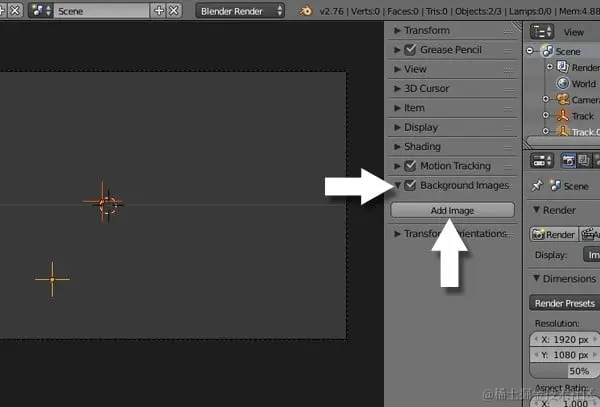
Task: Click the Scene name input field
Action: 101,11
